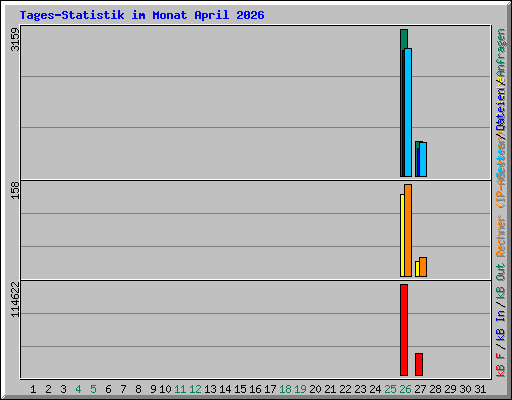Screen dimensions: 512x400
Task: Click day label 1 on the x-axis
Action: pyautogui.click(x=33, y=389)
